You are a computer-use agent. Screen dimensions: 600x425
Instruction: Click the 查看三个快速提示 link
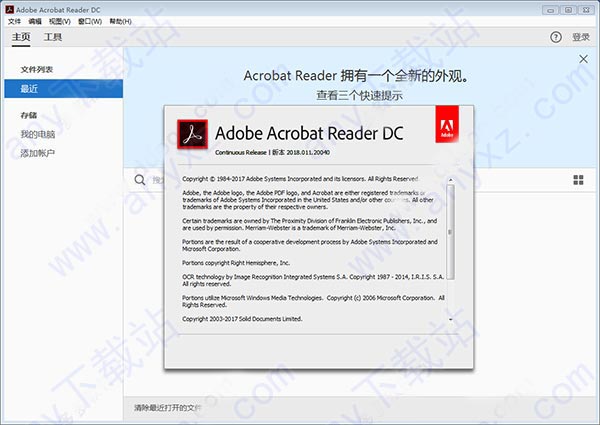pyautogui.click(x=359, y=95)
